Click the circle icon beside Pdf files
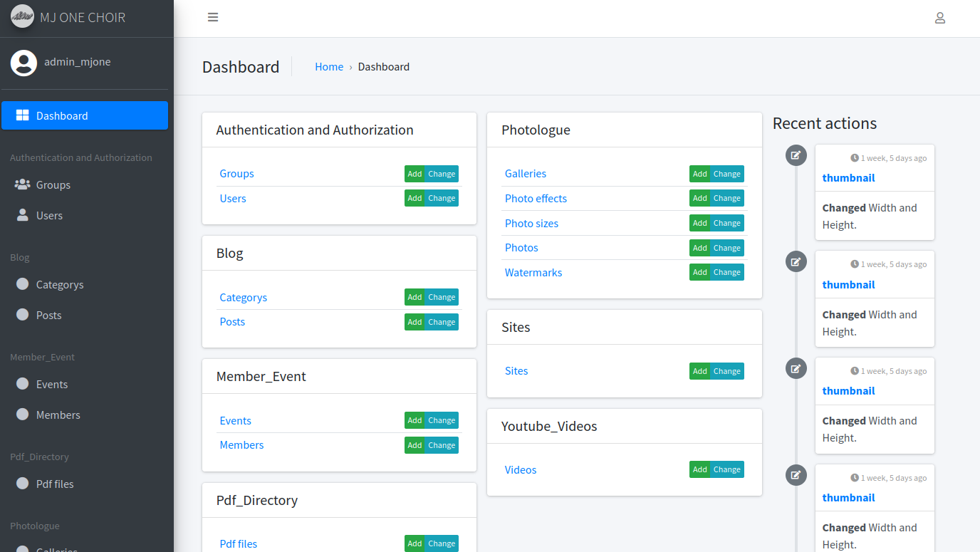 tap(22, 484)
